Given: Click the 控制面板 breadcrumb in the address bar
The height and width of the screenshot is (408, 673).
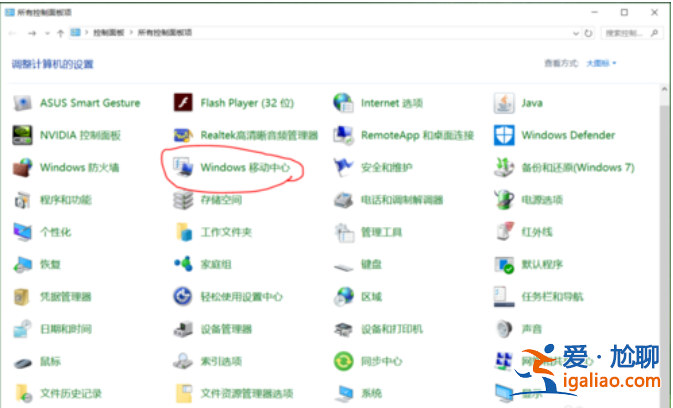Looking at the screenshot, I should pyautogui.click(x=109, y=33).
